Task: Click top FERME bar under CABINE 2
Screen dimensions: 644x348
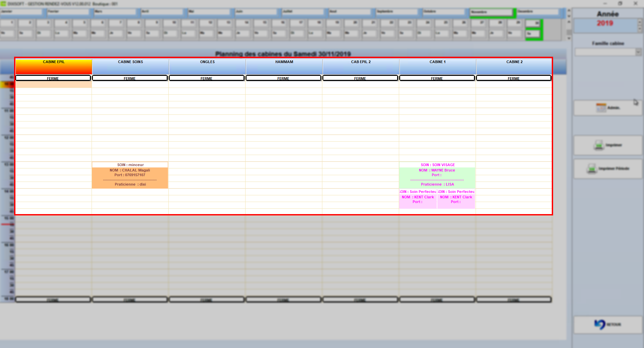Action: [x=514, y=78]
